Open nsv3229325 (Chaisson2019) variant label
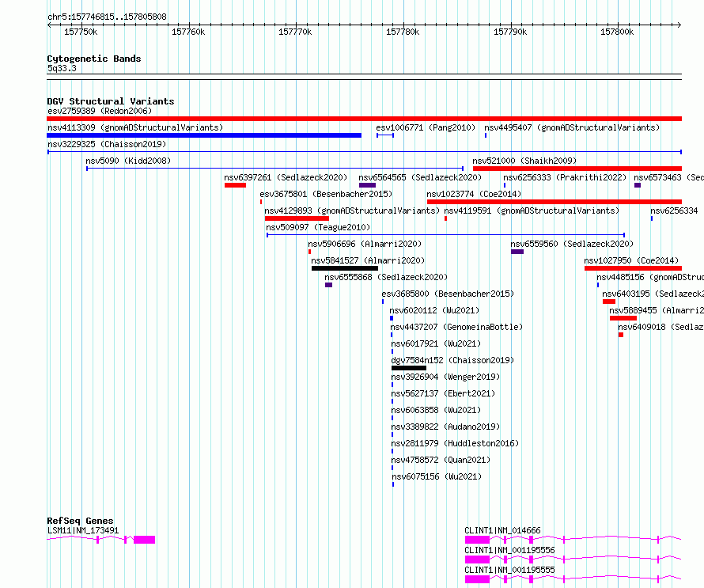This screenshot has height=588, width=704. point(107,144)
